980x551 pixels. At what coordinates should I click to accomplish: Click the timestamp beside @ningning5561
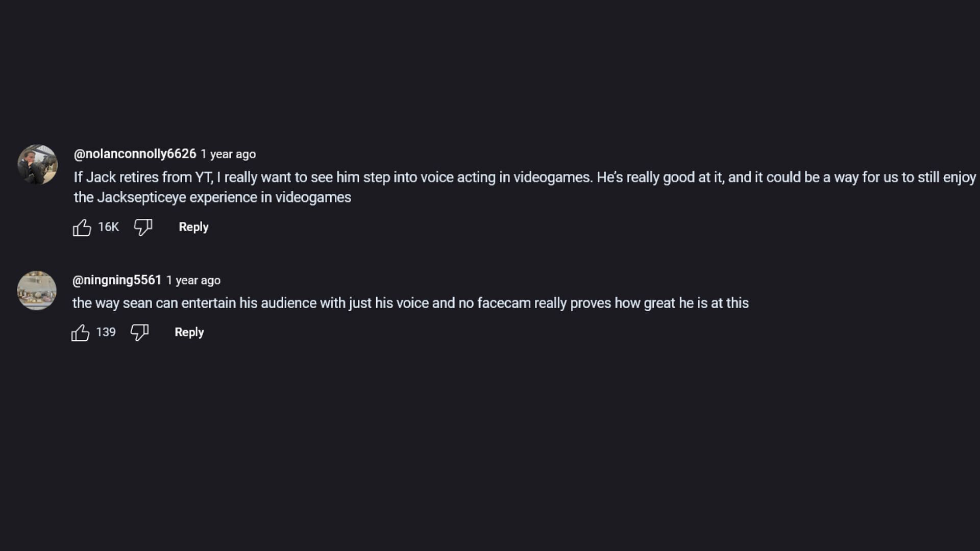(193, 281)
